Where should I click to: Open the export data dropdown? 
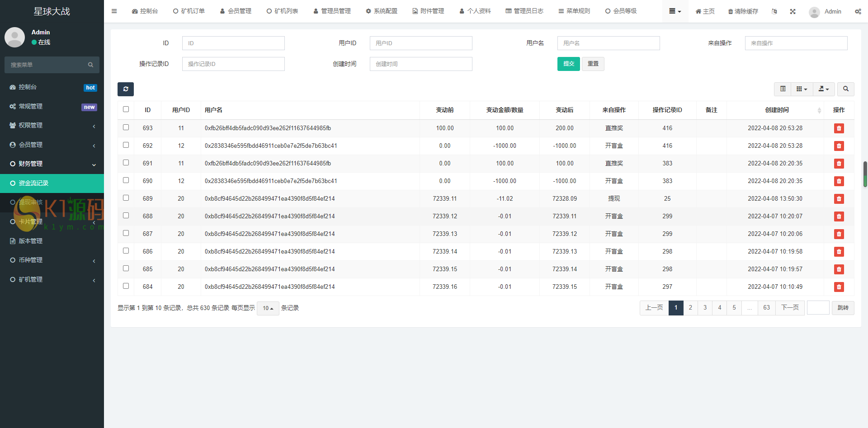[x=823, y=89]
